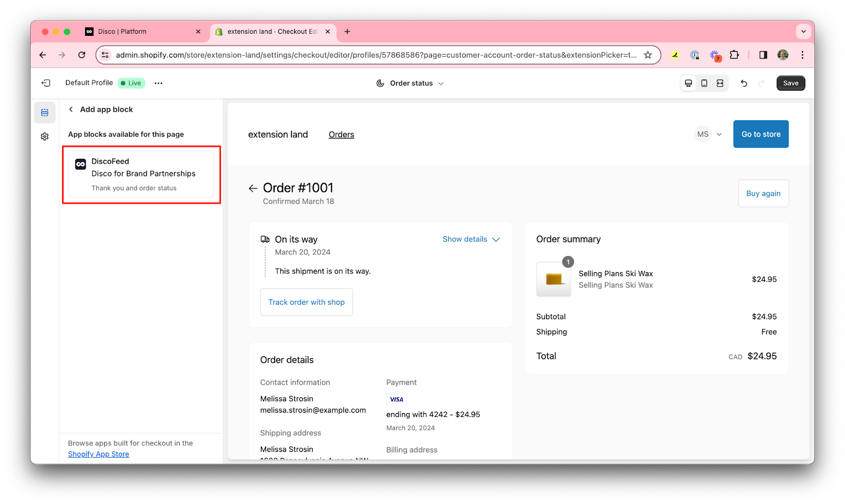Close the Disco | Platform tab
The width and height of the screenshot is (845, 504).
(x=198, y=32)
